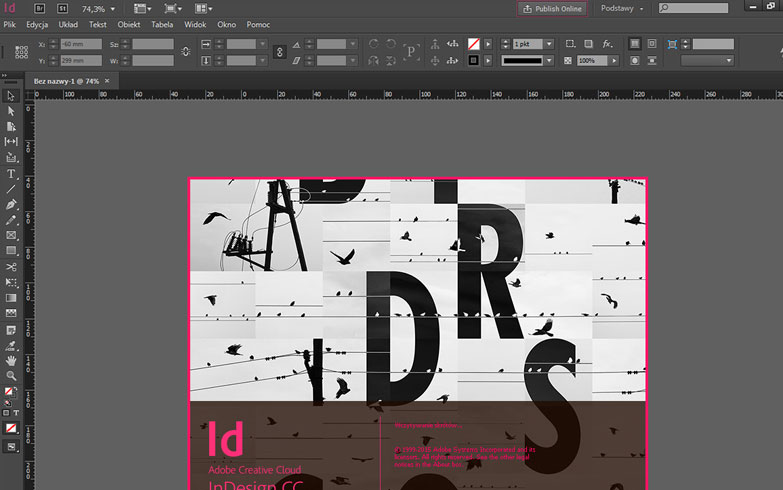
Task: Choose the Gradient Swatch tool
Action: pos(10,298)
